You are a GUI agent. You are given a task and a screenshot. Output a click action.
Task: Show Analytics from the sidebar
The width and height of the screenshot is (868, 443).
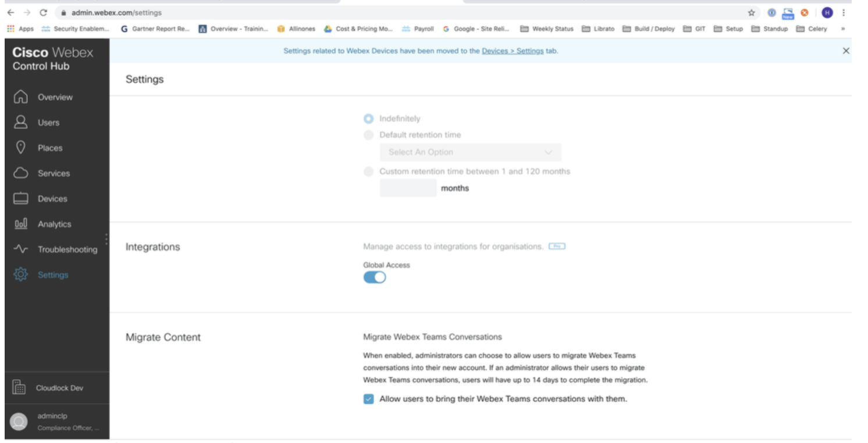(x=42, y=224)
